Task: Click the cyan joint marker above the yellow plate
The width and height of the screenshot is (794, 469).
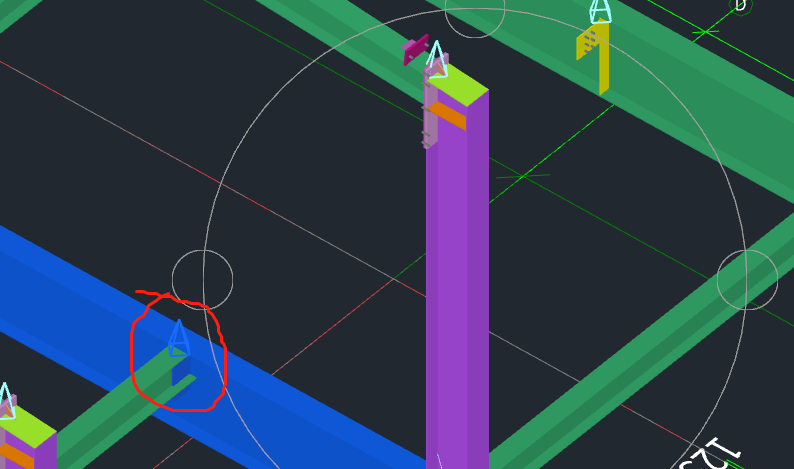Action: pos(601,12)
